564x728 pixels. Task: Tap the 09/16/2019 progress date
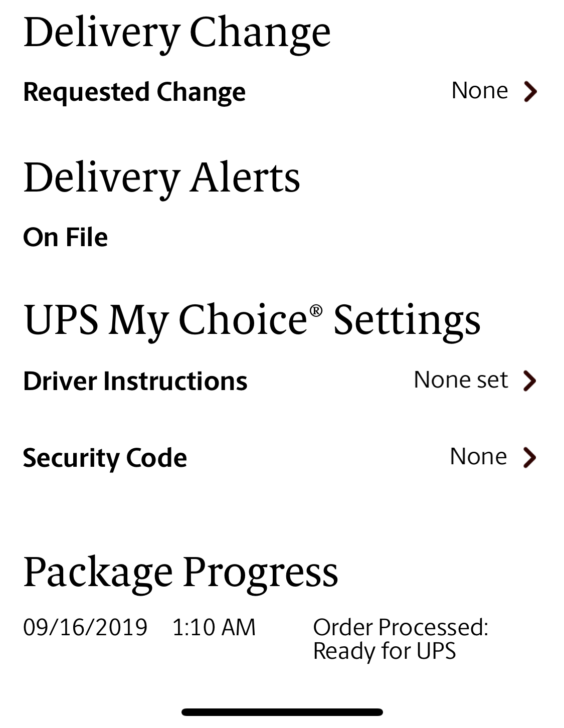pos(85,627)
